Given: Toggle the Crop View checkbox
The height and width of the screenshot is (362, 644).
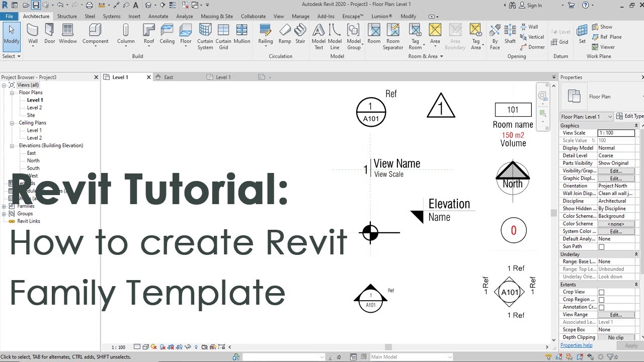Looking at the screenshot, I should tap(601, 292).
